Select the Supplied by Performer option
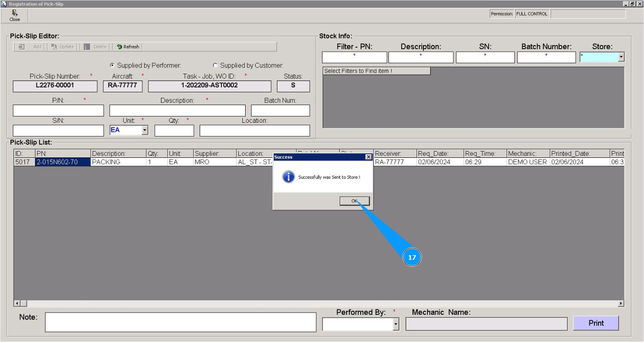 112,66
